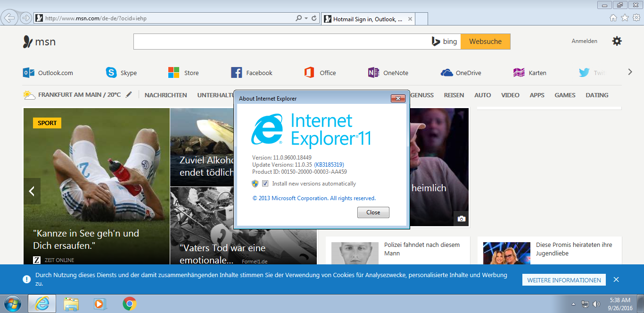Open the OneNote shortcut
This screenshot has height=313, width=644.
tap(388, 73)
